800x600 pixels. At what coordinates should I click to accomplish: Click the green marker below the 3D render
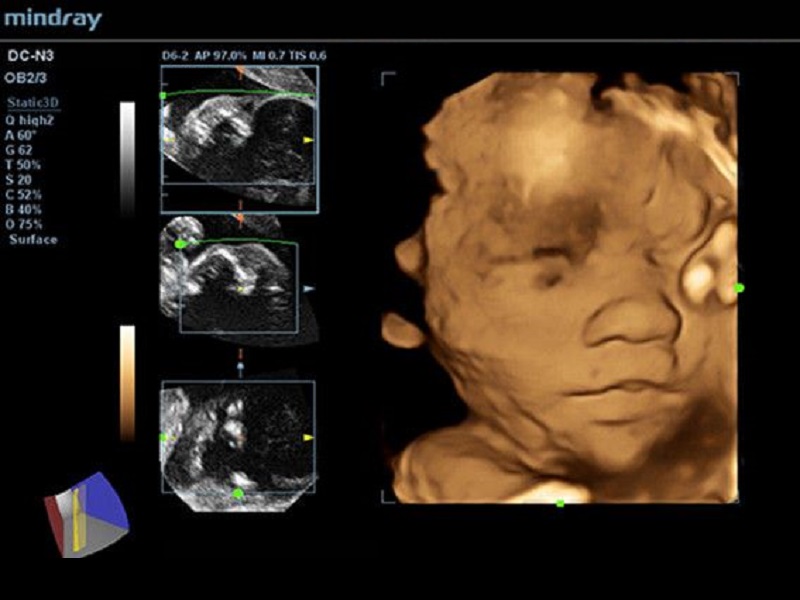coord(560,503)
